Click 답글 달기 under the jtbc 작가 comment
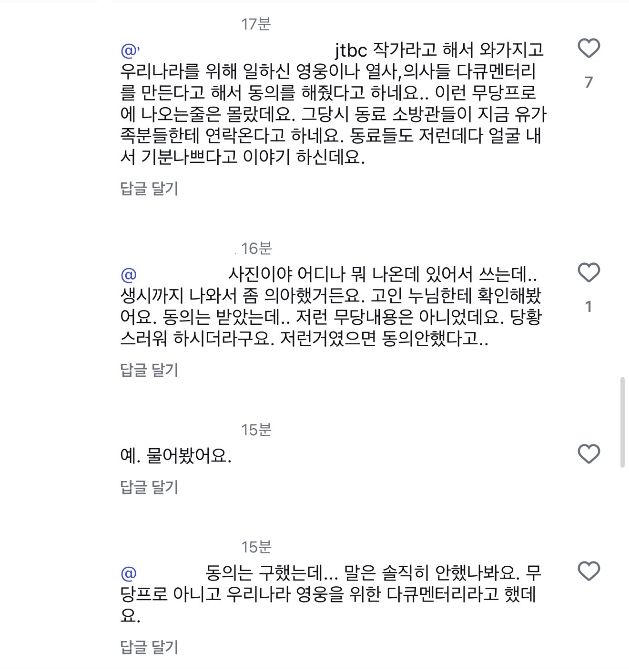This screenshot has height=672, width=629. (149, 189)
